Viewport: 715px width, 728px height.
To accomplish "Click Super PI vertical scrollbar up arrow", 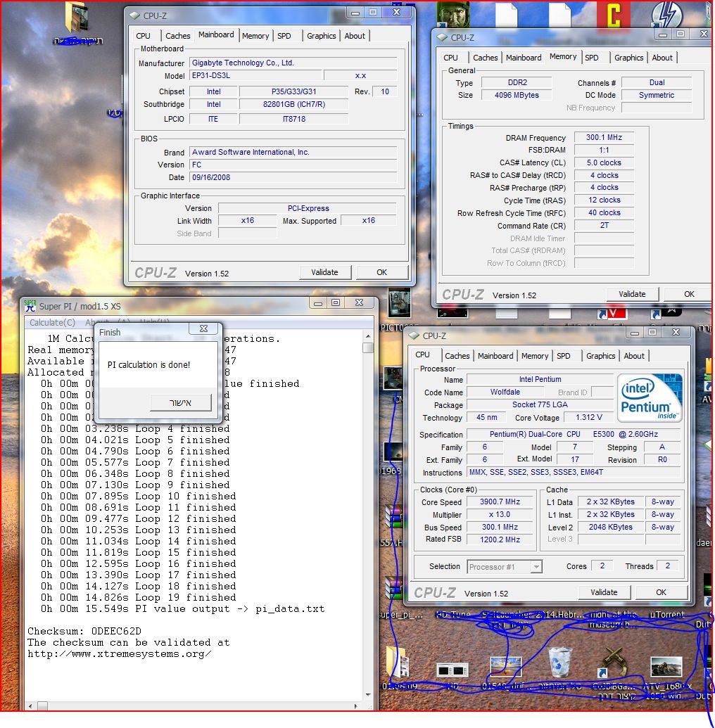I will point(368,336).
